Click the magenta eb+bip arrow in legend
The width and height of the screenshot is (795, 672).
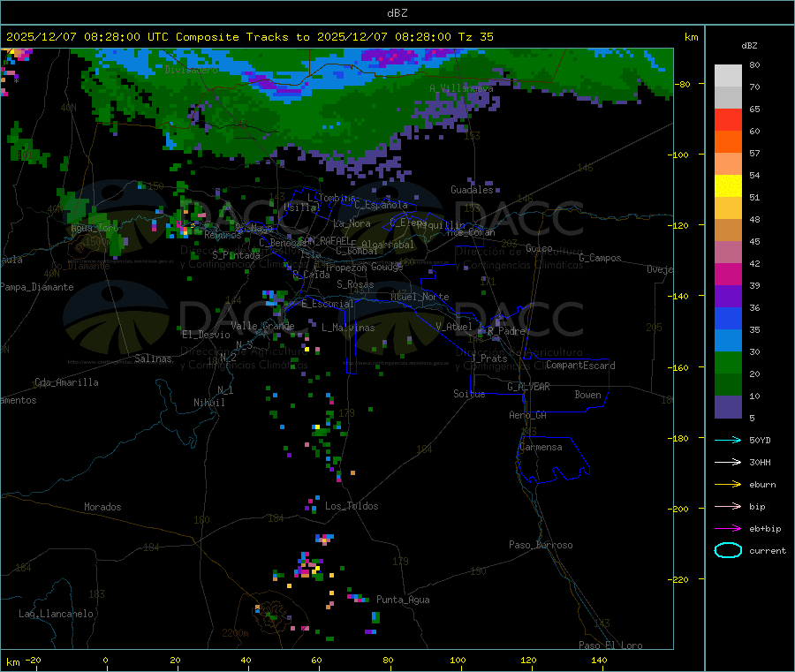click(x=728, y=528)
